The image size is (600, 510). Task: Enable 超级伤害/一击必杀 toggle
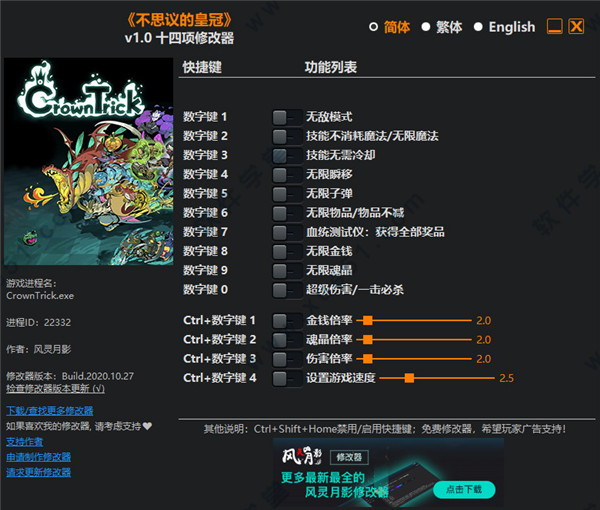286,289
